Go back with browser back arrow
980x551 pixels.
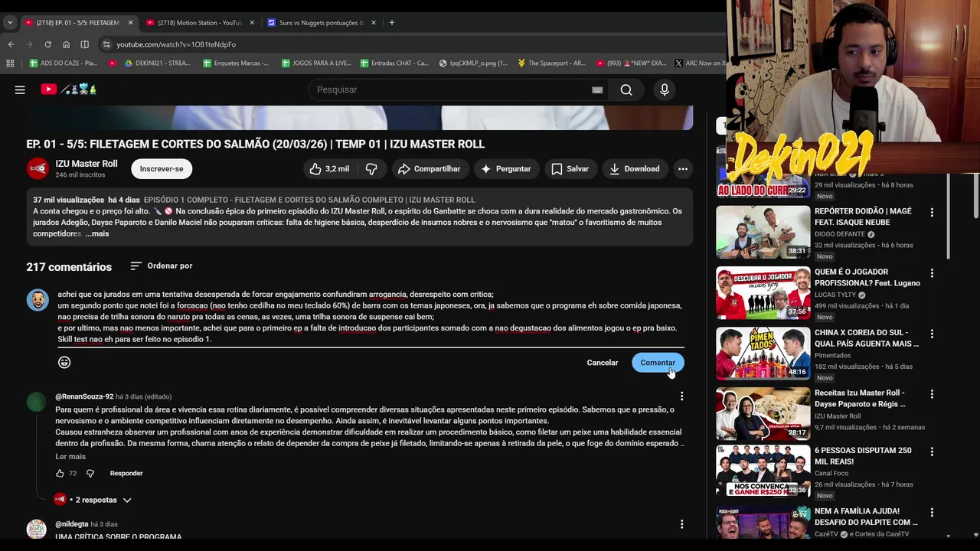coord(11,44)
